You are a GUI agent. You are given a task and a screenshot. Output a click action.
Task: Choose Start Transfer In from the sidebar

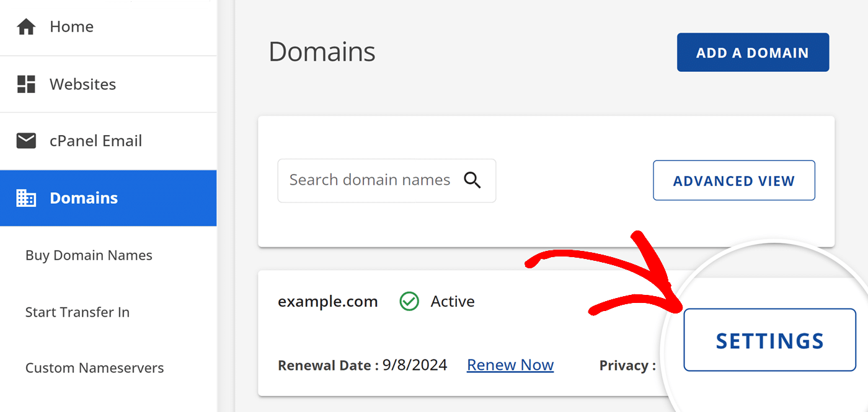(x=77, y=312)
